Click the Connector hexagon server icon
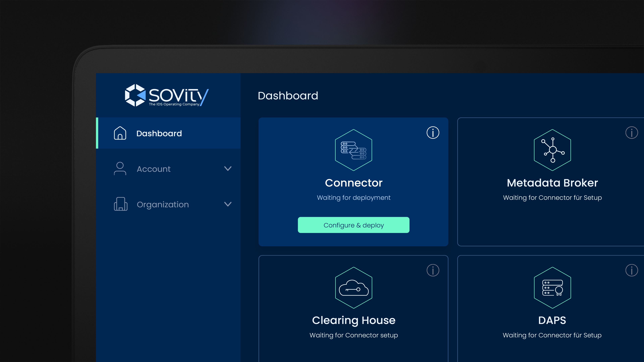 pyautogui.click(x=354, y=150)
